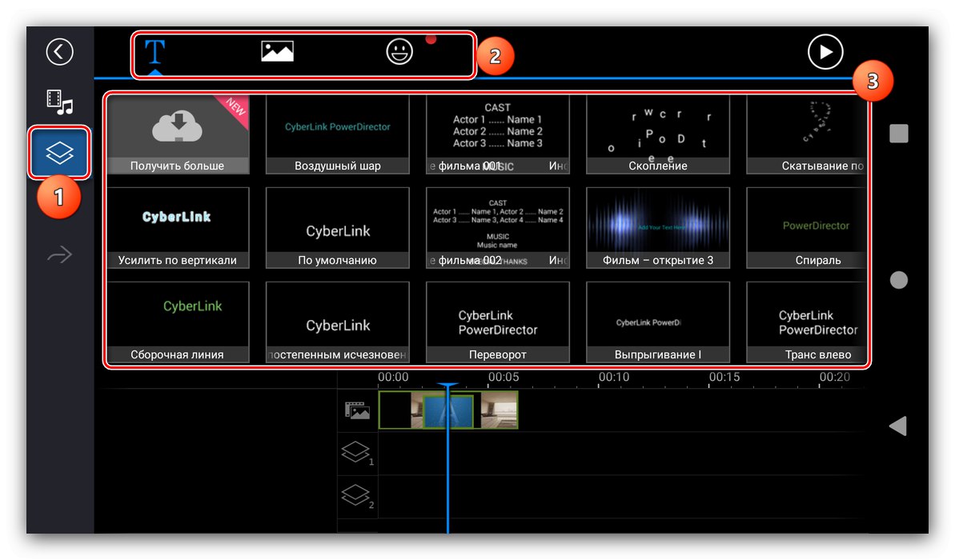Screen dimensions: 955x560
Task: Select overlay layer track 2 icon
Action: click(x=358, y=496)
